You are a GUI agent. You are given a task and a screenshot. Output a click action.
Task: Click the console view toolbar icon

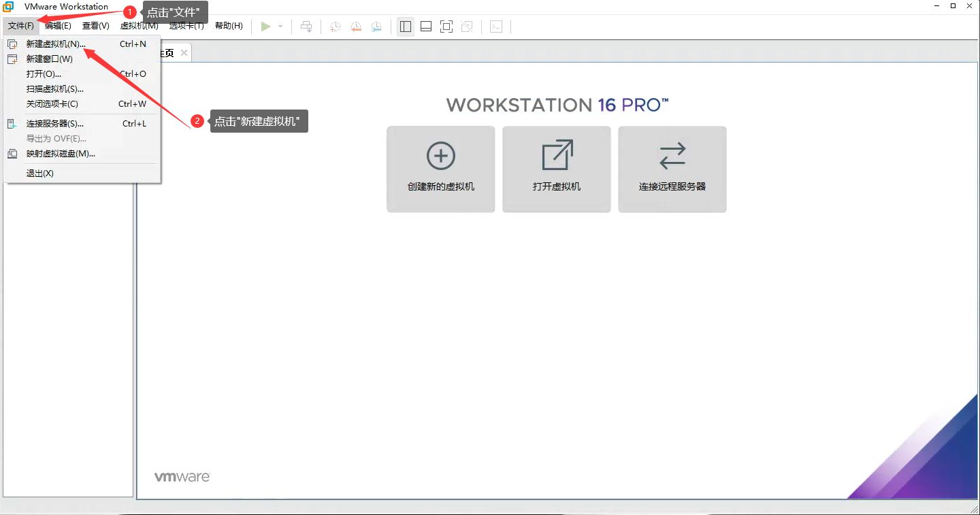[x=497, y=27]
